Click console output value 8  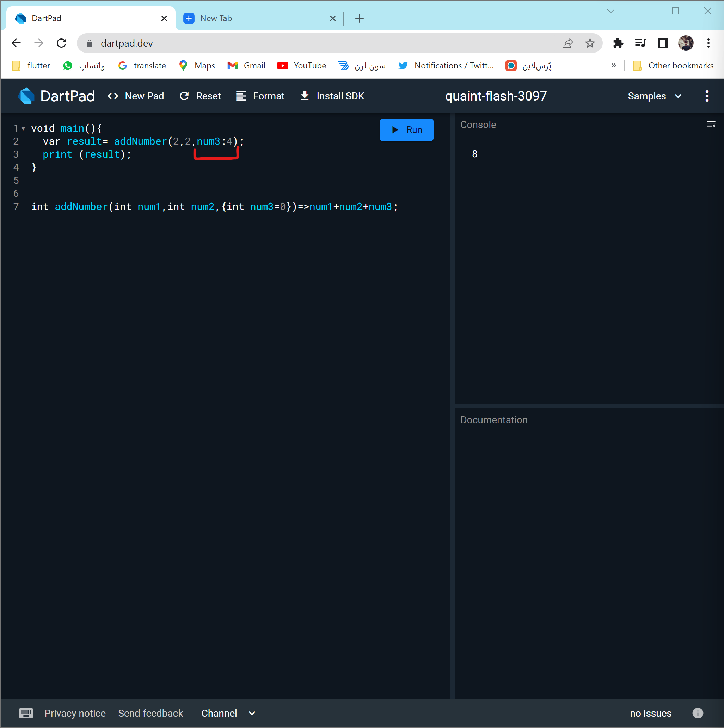(x=474, y=154)
